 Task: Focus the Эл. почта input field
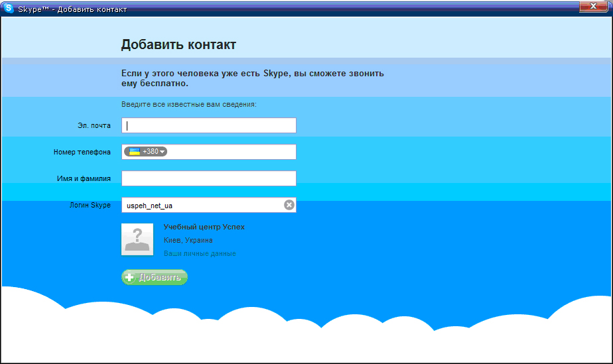[x=209, y=125]
